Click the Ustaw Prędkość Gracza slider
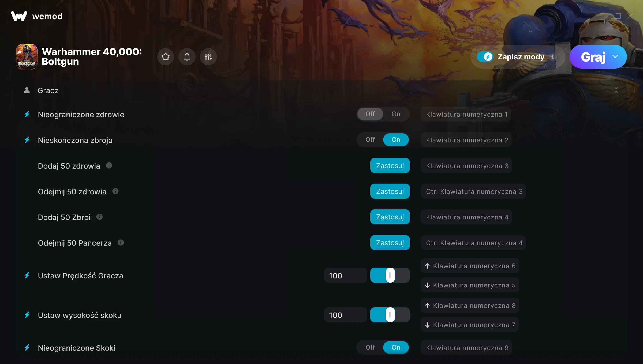The height and width of the screenshot is (364, 643). pyautogui.click(x=390, y=275)
